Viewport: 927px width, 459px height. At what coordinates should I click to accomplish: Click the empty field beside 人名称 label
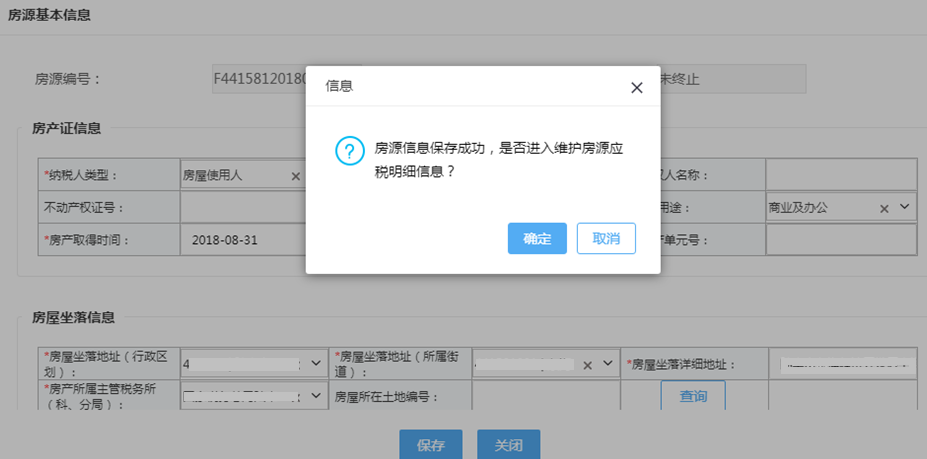(x=841, y=174)
